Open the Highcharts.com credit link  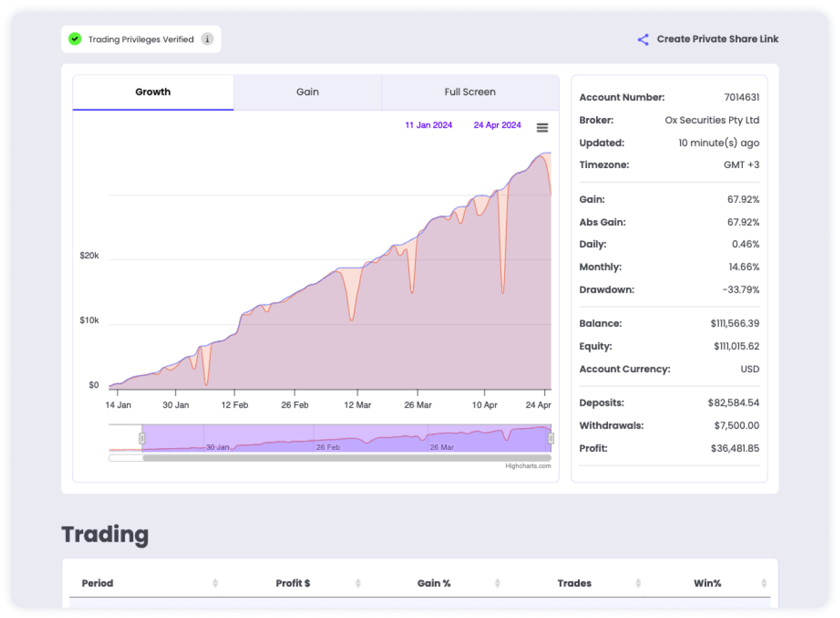click(x=527, y=465)
